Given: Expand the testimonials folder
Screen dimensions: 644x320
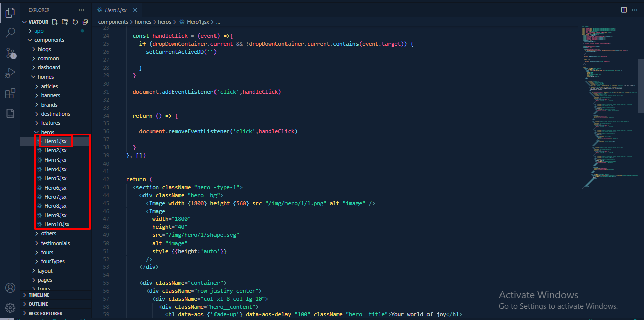Looking at the screenshot, I should point(55,243).
